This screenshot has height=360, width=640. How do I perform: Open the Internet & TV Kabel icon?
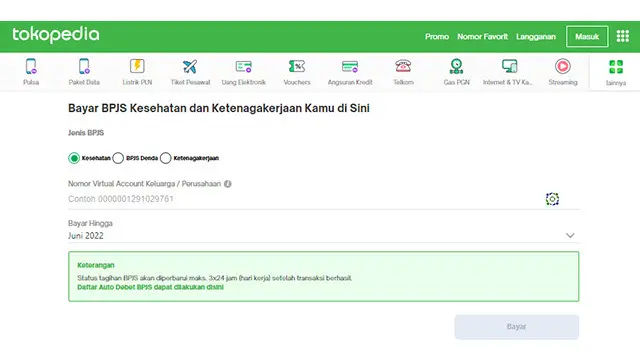point(509,66)
